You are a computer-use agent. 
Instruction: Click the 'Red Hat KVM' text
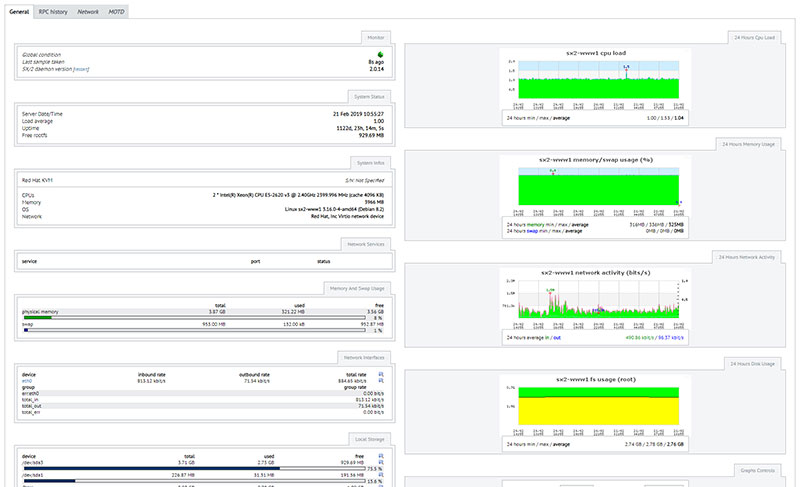37,181
